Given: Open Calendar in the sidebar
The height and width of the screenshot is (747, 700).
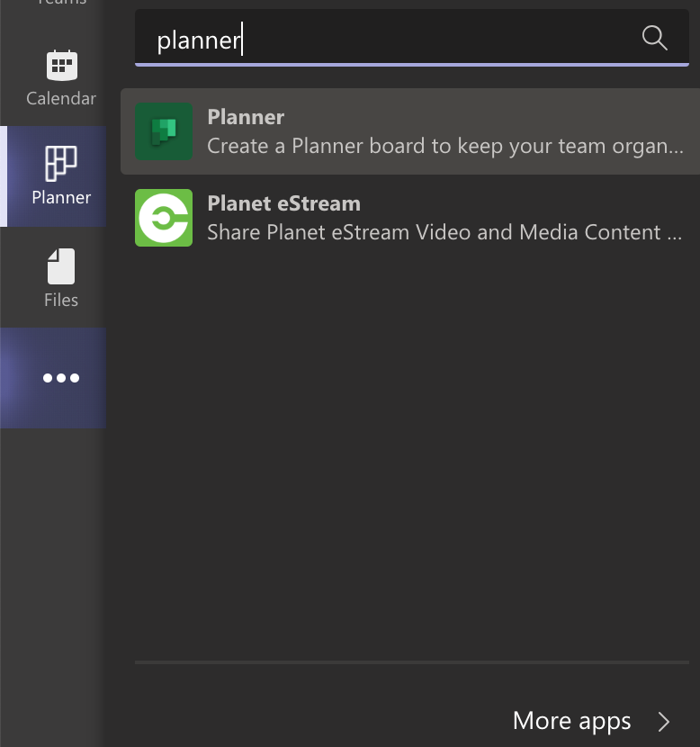Looking at the screenshot, I should pyautogui.click(x=61, y=78).
